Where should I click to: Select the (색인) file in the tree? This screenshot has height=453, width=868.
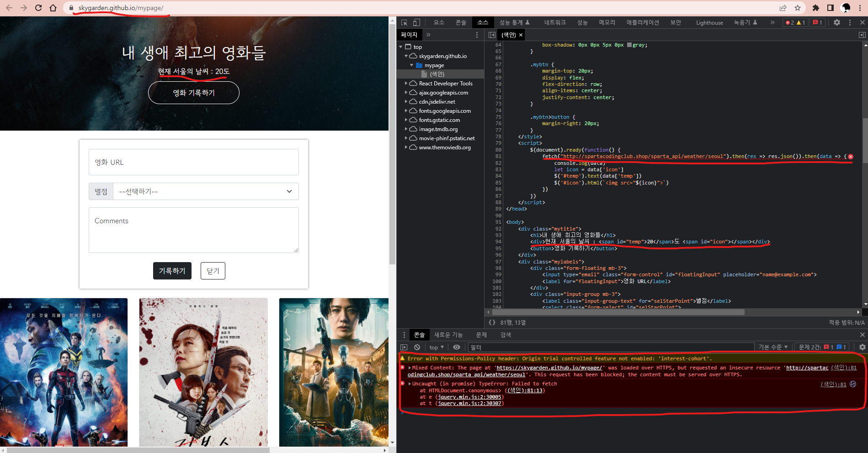pos(437,74)
